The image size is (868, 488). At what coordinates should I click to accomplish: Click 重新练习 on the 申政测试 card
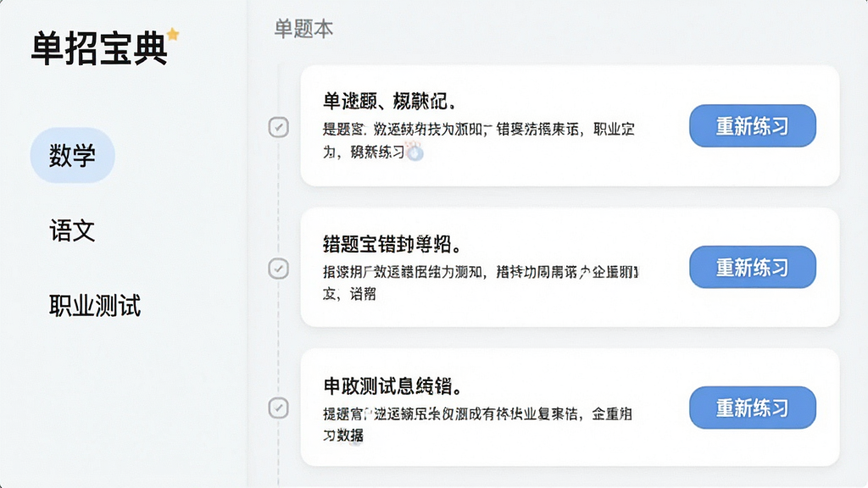tap(753, 408)
